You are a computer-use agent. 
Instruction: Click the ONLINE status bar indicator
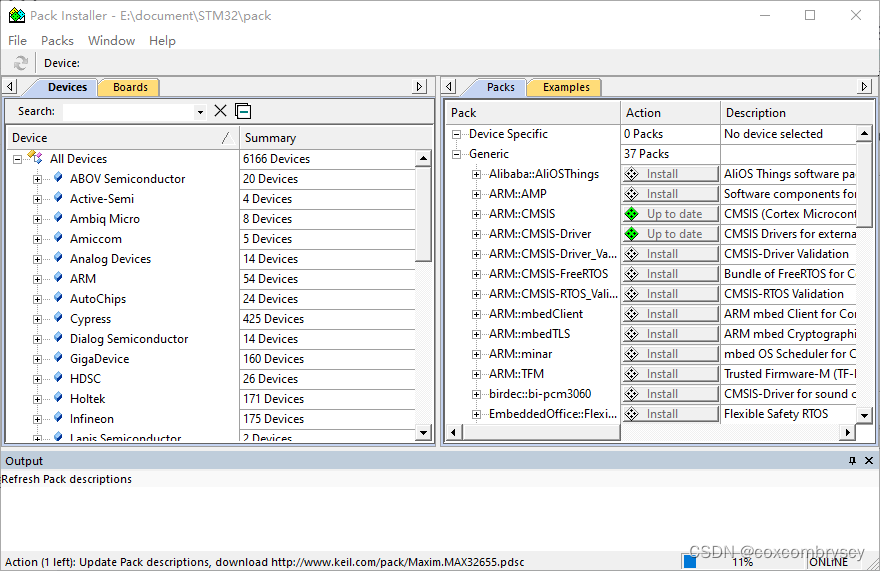coord(828,561)
